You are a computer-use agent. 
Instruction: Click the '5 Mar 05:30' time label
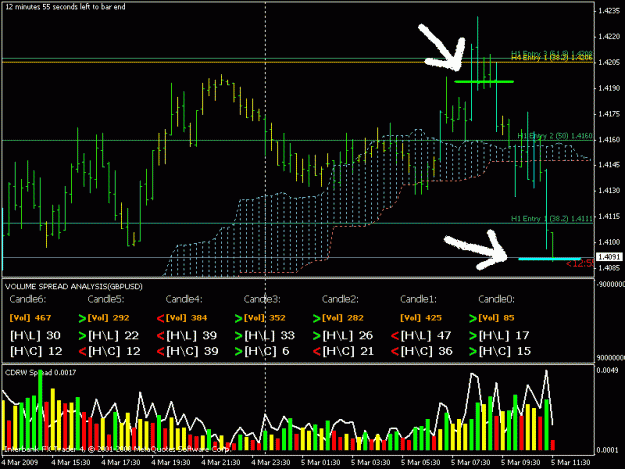point(421,463)
